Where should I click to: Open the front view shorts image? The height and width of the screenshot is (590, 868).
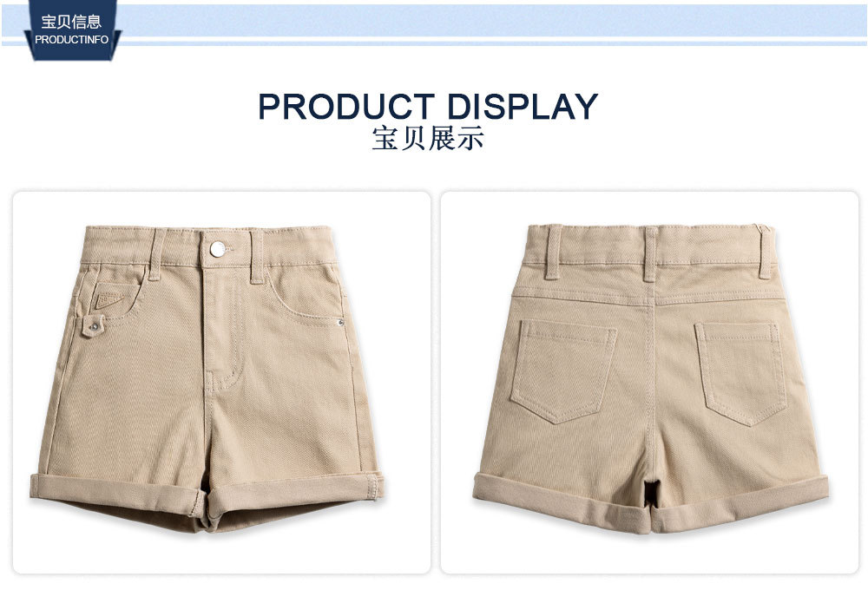(x=221, y=383)
